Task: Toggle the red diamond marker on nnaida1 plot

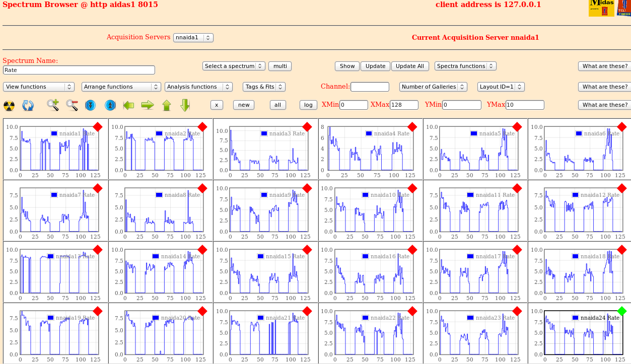Action: [98, 127]
